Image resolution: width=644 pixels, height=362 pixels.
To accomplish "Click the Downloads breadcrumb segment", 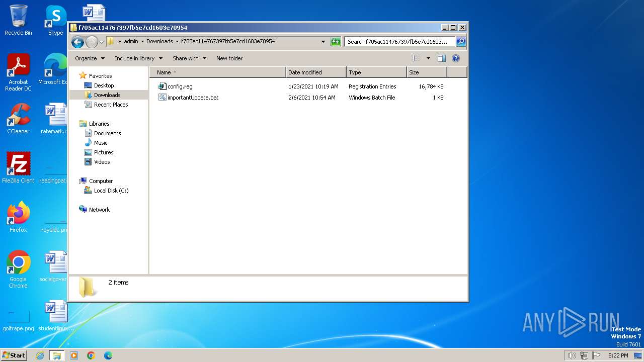I will tap(159, 42).
